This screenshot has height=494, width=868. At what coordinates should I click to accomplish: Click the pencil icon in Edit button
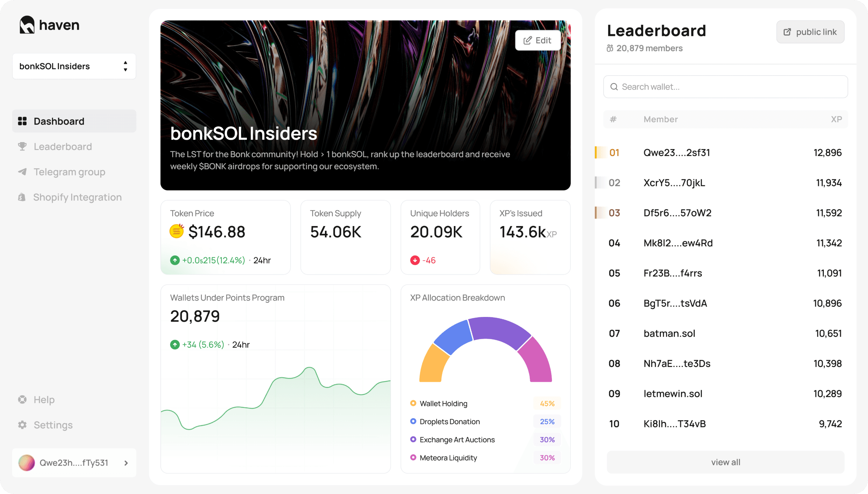click(528, 40)
